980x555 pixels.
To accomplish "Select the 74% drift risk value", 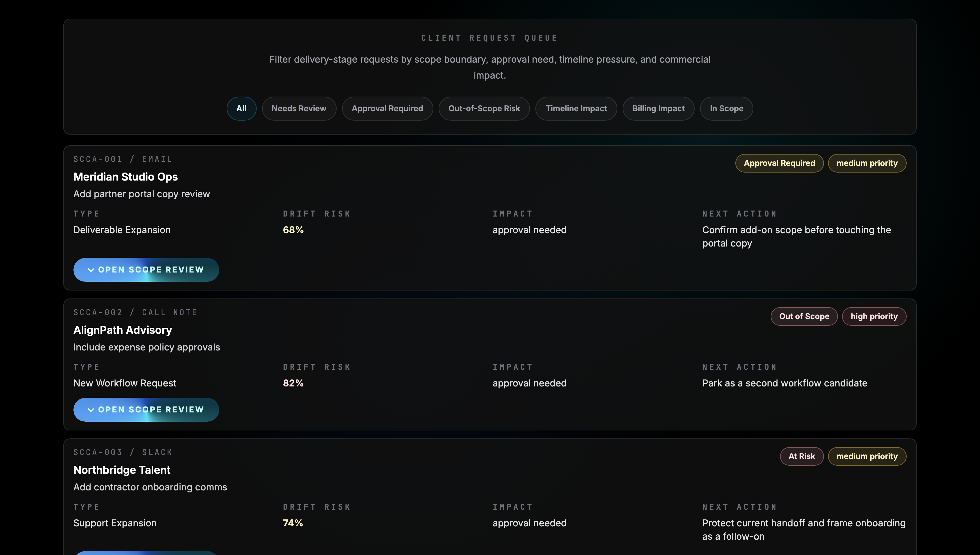I will coord(293,523).
